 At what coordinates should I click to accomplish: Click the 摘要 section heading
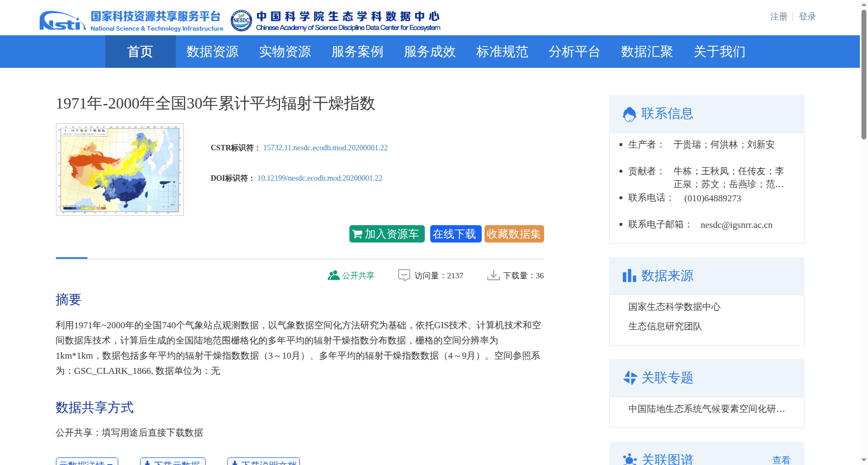[x=68, y=300]
